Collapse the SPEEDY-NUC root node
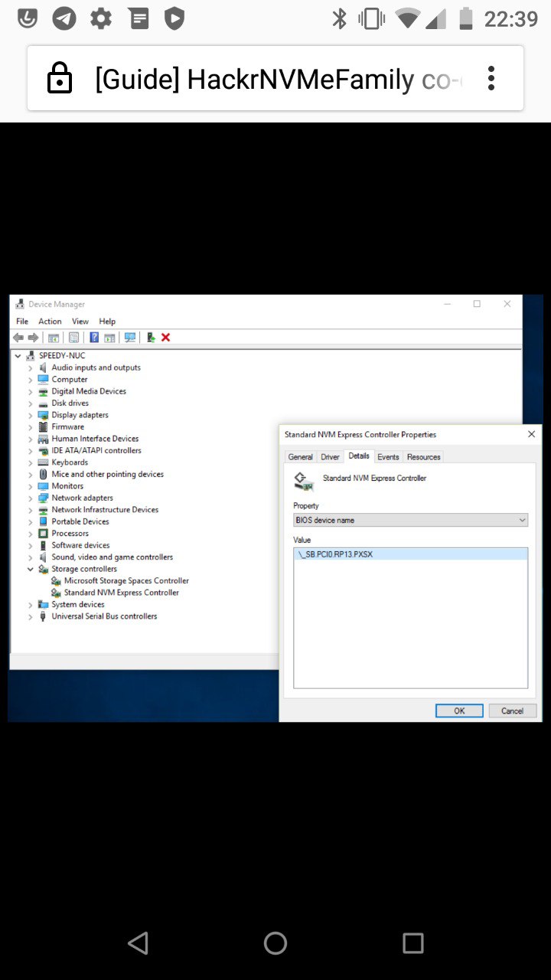The width and height of the screenshot is (551, 980). [x=18, y=356]
